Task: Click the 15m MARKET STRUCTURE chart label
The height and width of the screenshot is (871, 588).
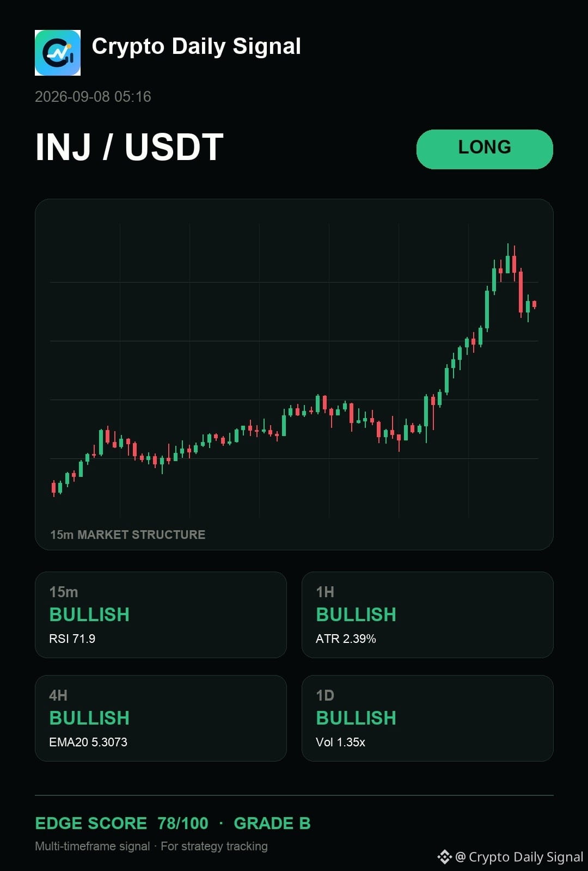Action: (x=128, y=535)
